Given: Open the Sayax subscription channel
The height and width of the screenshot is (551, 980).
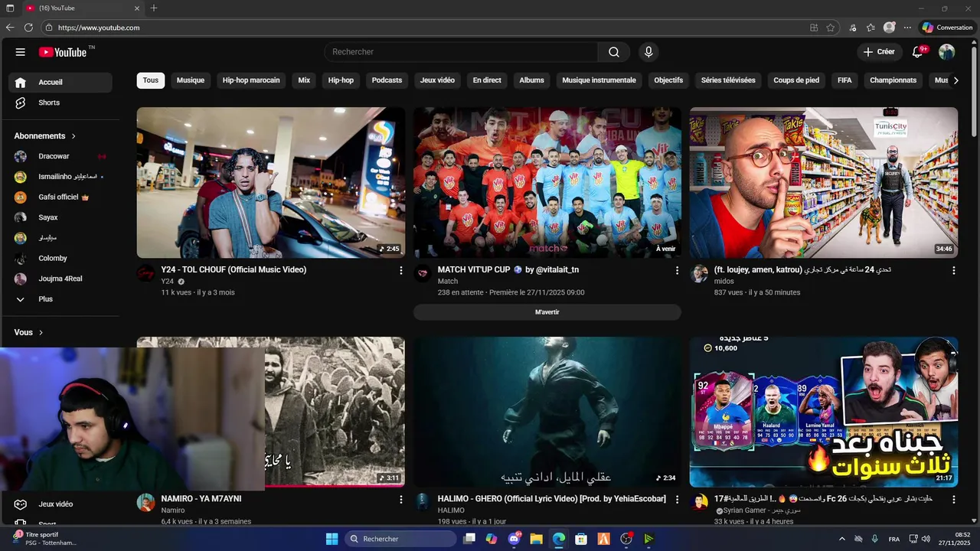Looking at the screenshot, I should coord(60,217).
